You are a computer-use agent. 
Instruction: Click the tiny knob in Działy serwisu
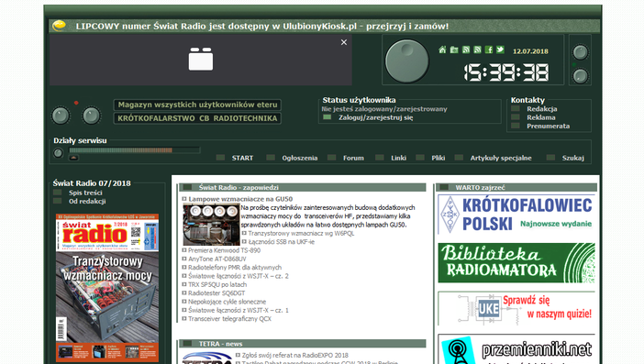[x=59, y=153]
